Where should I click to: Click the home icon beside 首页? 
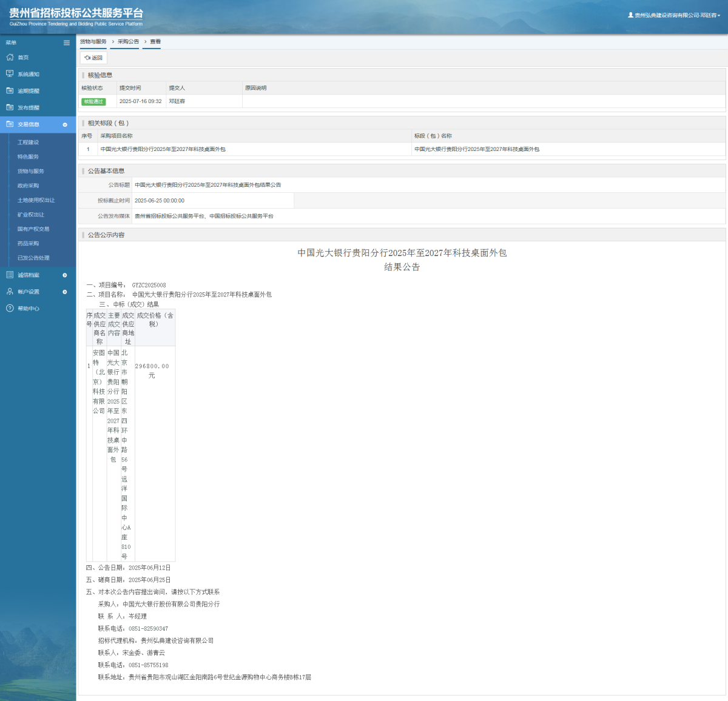pos(10,57)
